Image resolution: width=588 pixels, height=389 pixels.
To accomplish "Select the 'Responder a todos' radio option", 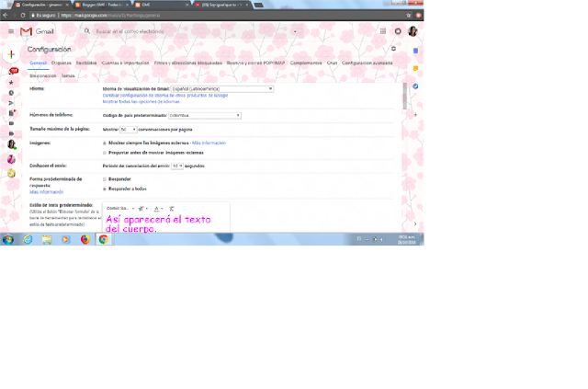I will (105, 189).
